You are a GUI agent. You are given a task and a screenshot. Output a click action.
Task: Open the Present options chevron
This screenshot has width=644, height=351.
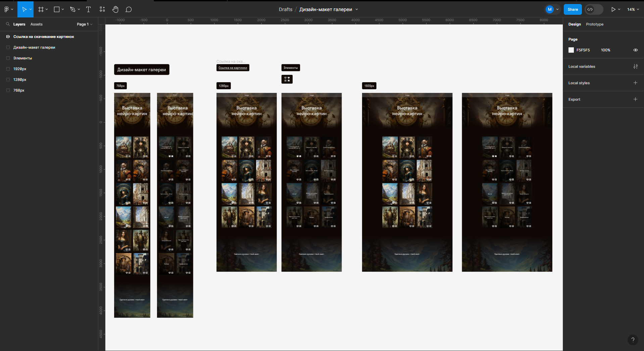tap(619, 9)
